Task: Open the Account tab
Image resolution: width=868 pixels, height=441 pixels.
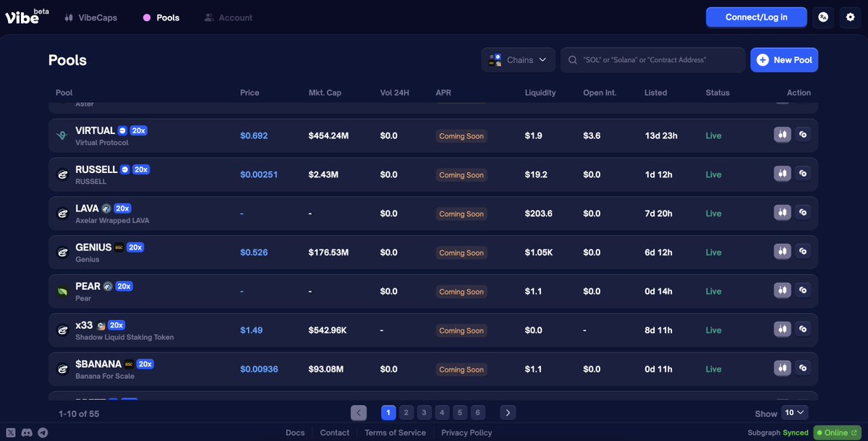Action: point(229,17)
